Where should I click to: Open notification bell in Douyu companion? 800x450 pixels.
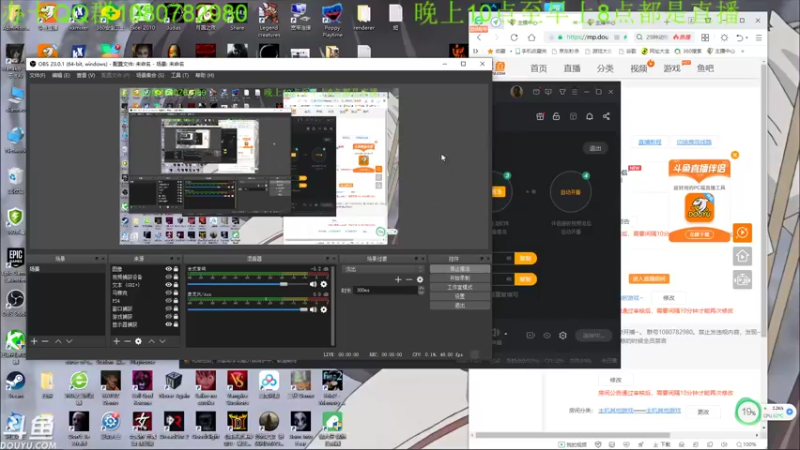click(x=589, y=116)
